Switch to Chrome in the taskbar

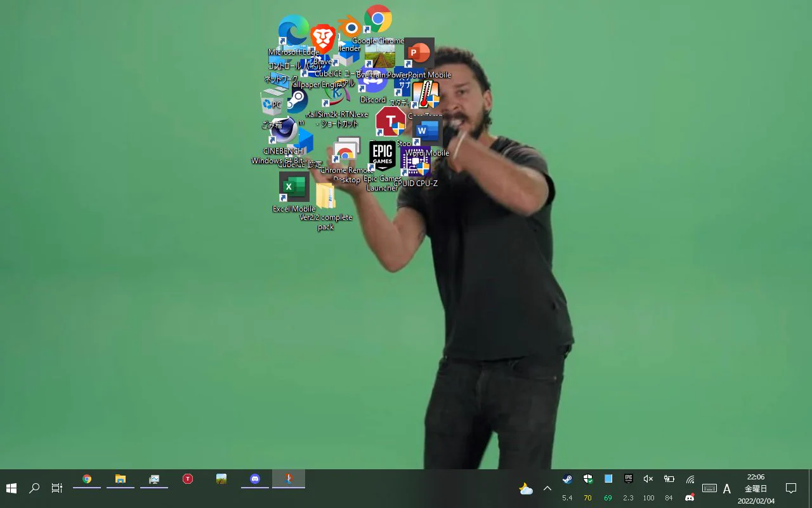(87, 479)
